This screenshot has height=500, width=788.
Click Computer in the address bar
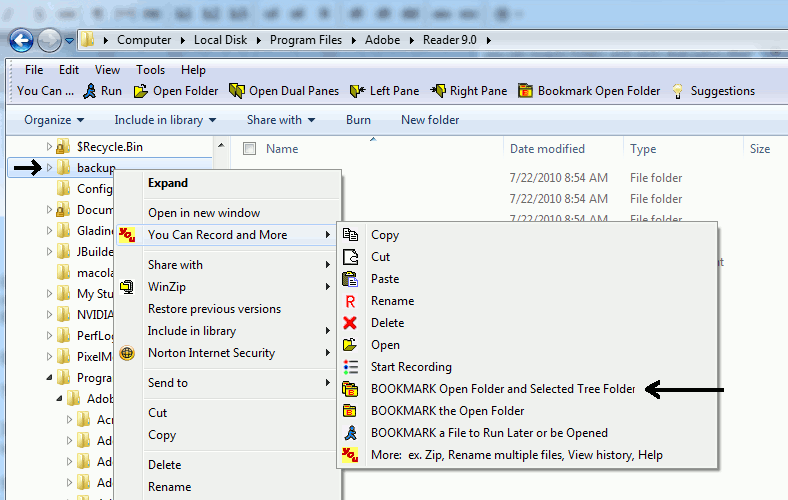pos(144,40)
